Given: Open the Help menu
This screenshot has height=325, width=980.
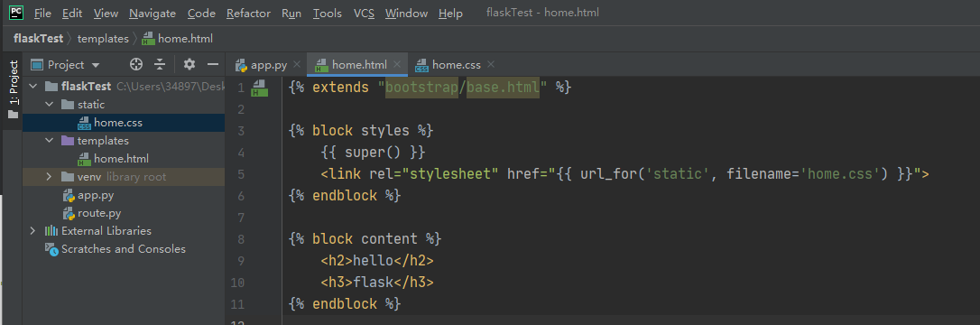Looking at the screenshot, I should coord(450,14).
